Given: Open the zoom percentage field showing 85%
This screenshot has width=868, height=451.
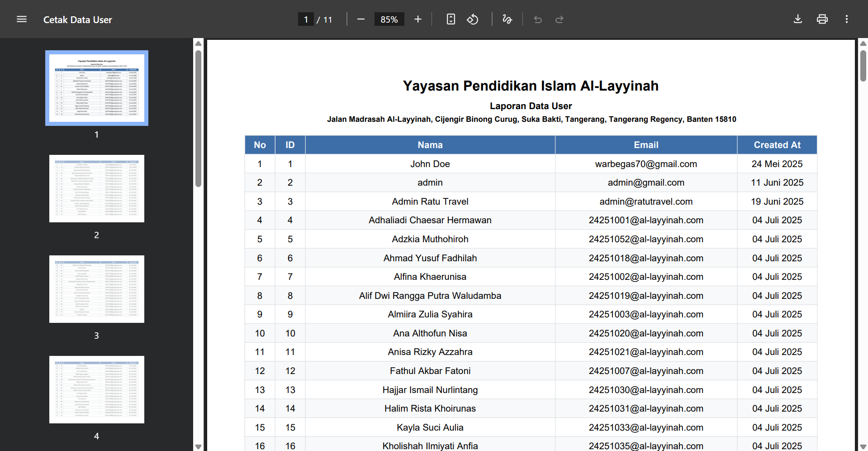Looking at the screenshot, I should [x=389, y=19].
